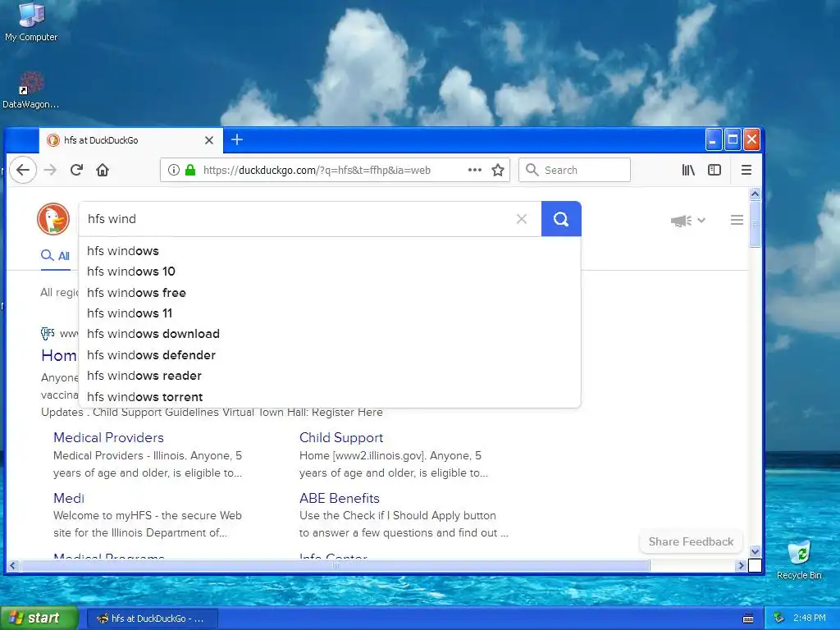Viewport: 840px width, 630px height.
Task: Click the DuckDuckGo duck logo
Action: [53, 219]
